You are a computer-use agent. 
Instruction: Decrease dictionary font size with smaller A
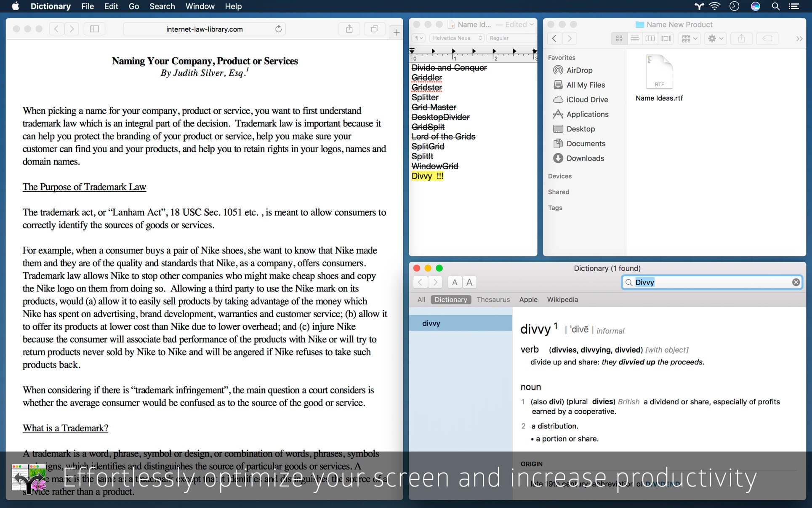[x=455, y=282]
